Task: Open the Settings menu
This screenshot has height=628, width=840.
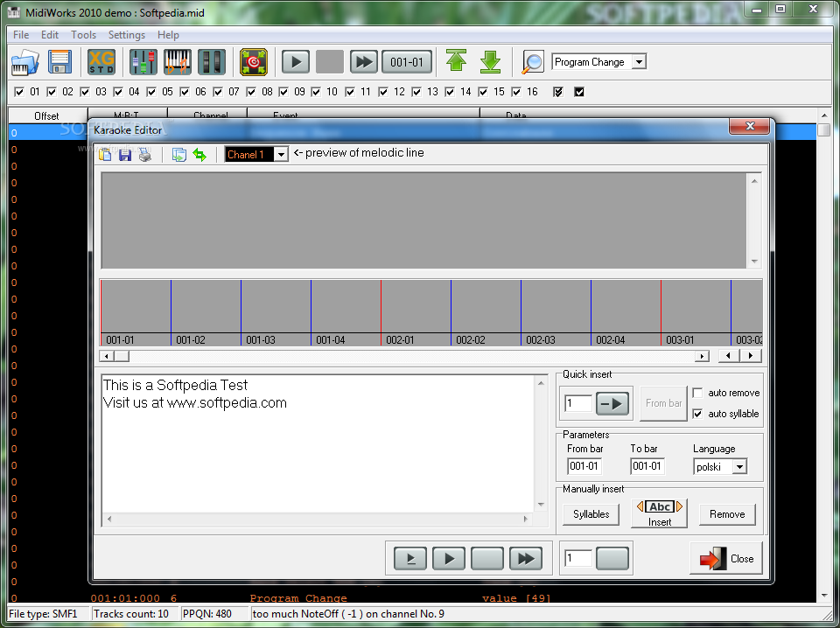Action: point(126,35)
